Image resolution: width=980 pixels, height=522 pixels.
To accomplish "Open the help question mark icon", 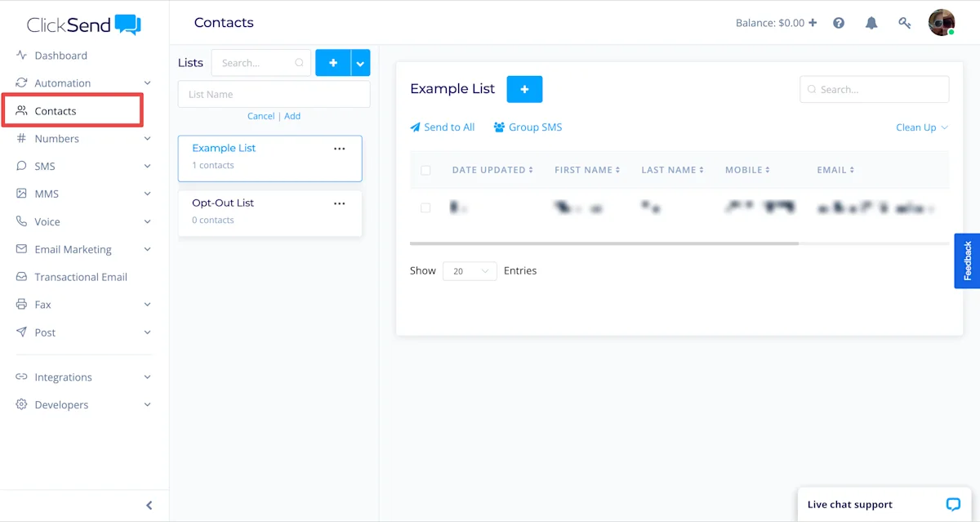I will [x=839, y=23].
